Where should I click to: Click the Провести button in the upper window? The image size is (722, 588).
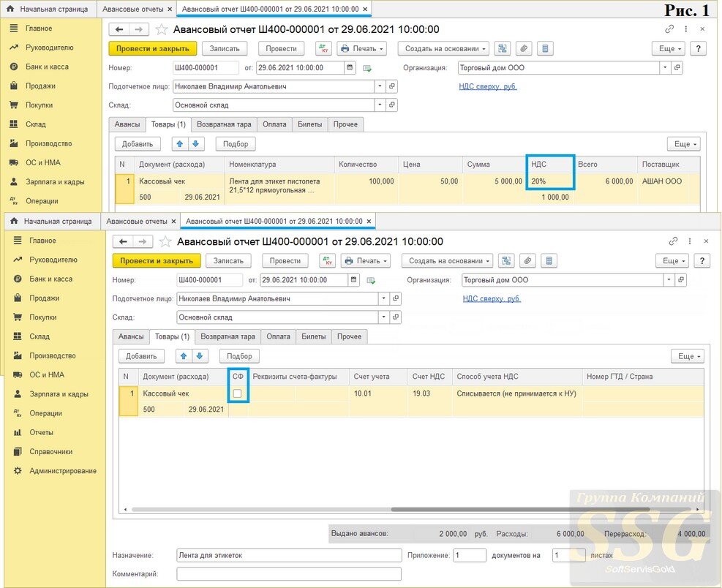coord(282,48)
